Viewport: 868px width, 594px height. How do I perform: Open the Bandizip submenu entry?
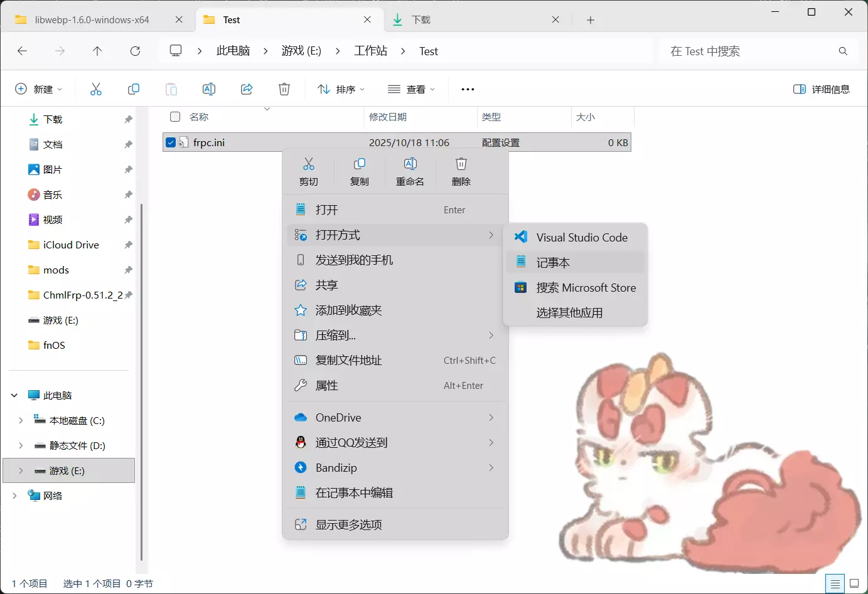395,467
